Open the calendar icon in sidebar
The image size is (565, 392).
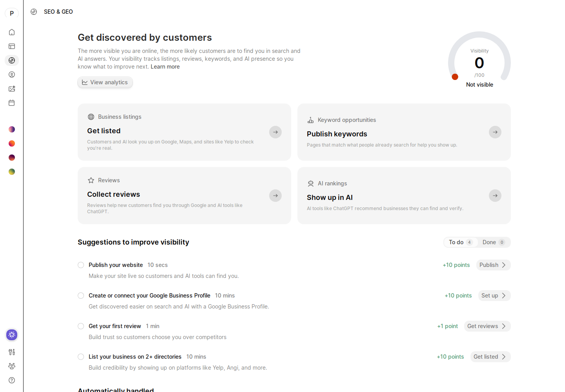[12, 103]
